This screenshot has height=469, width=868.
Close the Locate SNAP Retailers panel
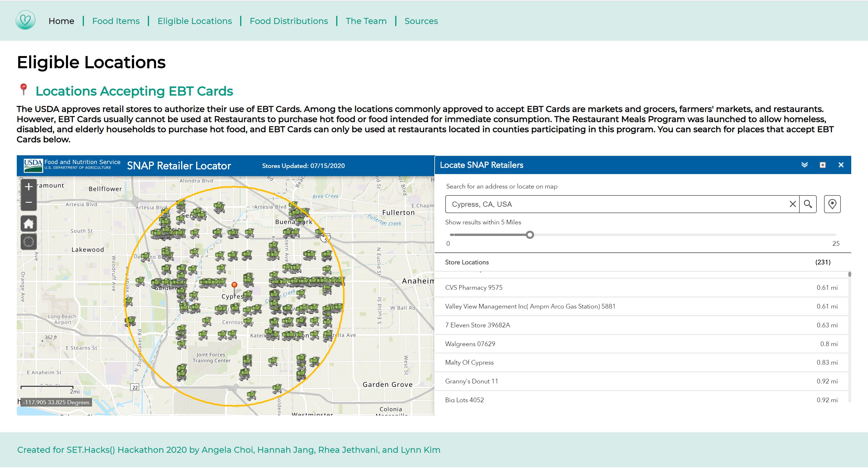point(841,165)
